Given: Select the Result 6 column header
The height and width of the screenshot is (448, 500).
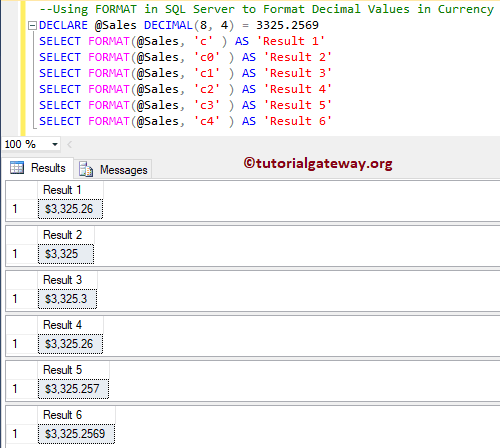Looking at the screenshot, I should 76,415.
